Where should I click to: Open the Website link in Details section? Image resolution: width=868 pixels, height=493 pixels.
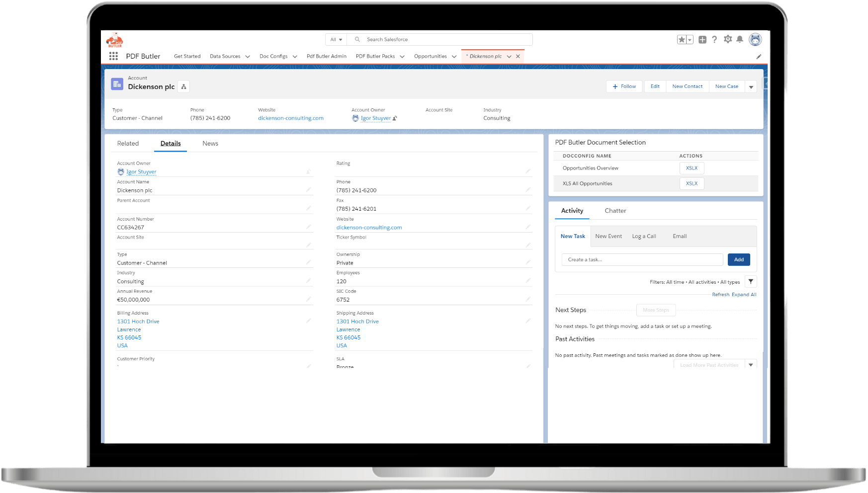[369, 228]
